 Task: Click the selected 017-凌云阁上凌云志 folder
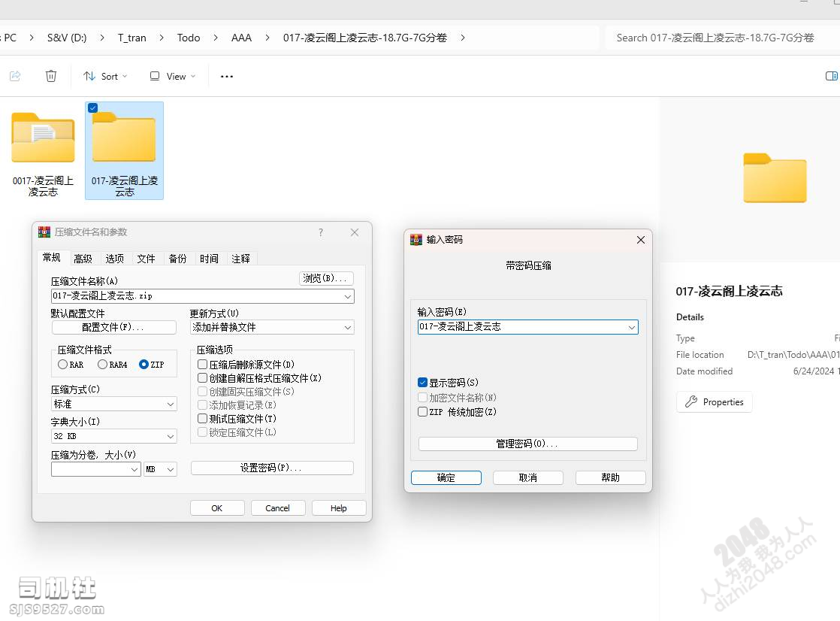coord(124,139)
